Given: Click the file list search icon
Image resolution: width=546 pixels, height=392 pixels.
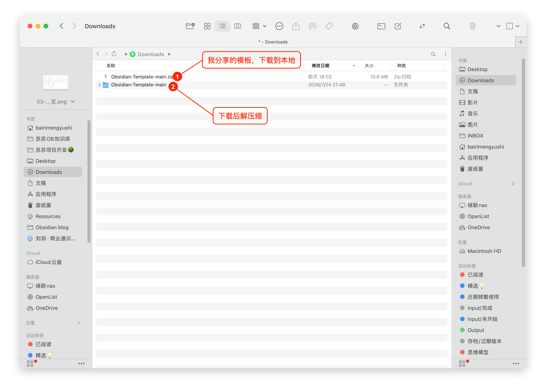Looking at the screenshot, I should [x=433, y=54].
